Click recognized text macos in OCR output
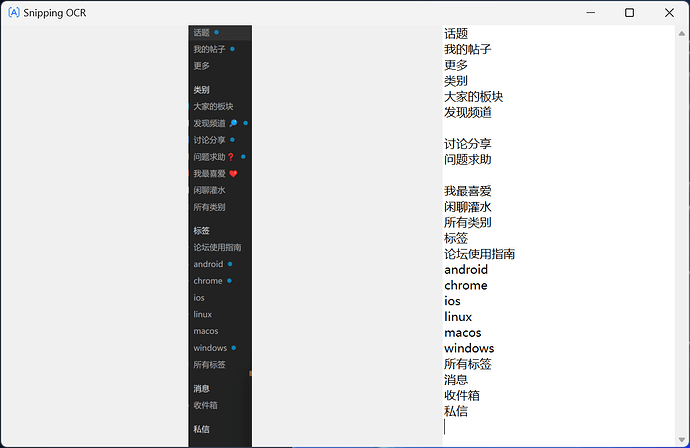Viewport: 690px width, 448px height. (x=462, y=333)
